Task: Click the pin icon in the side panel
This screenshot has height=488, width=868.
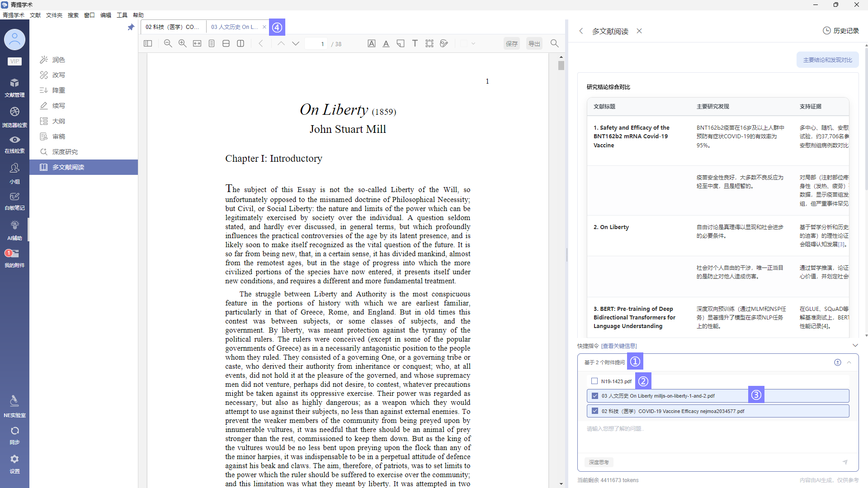Action: click(x=131, y=27)
